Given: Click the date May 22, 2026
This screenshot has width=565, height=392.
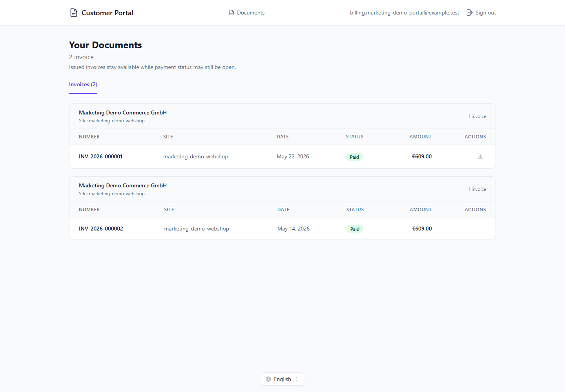Looking at the screenshot, I should pyautogui.click(x=293, y=156).
